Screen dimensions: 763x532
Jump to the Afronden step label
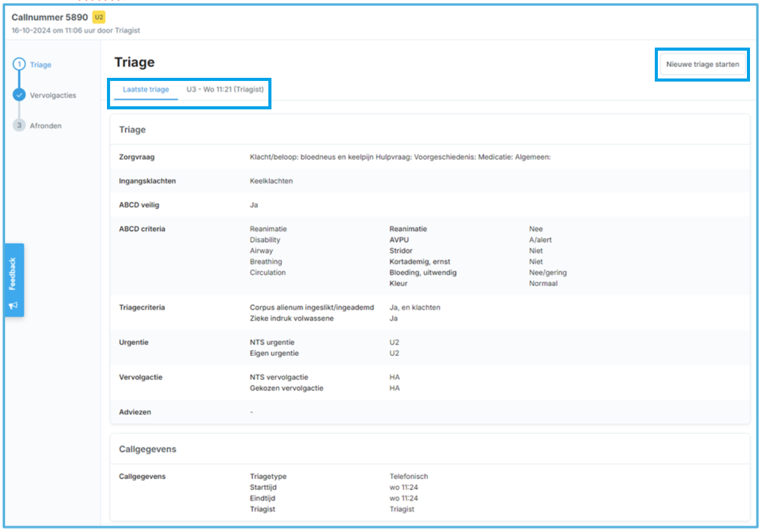[x=46, y=125]
